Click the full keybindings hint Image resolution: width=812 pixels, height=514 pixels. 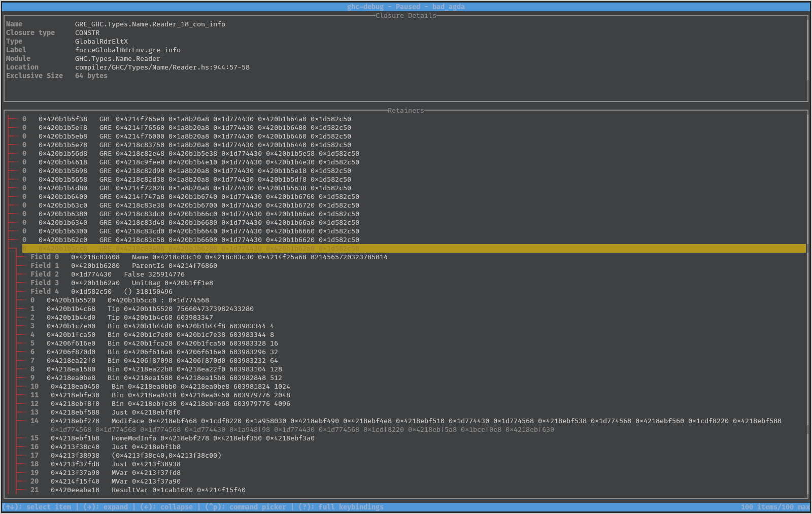[x=341, y=507]
